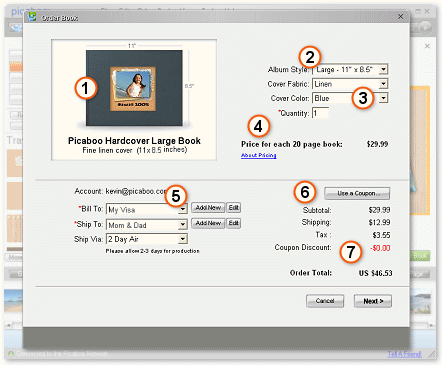This screenshot has height=365, width=442.
Task: Close the Order Book dialog
Action: pyautogui.click(x=401, y=17)
